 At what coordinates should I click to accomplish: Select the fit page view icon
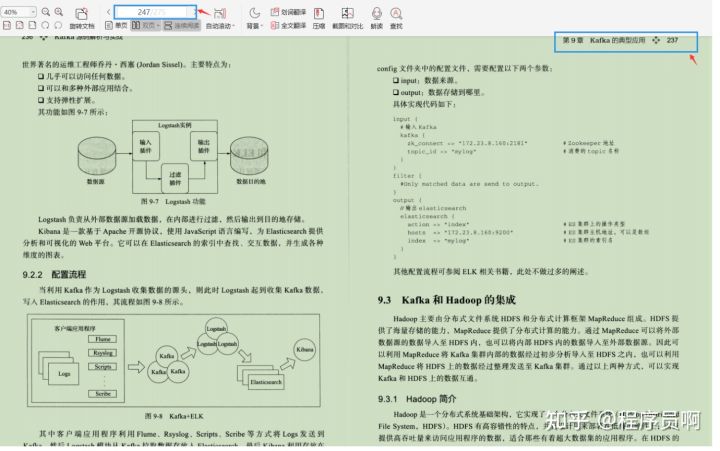coord(32,25)
